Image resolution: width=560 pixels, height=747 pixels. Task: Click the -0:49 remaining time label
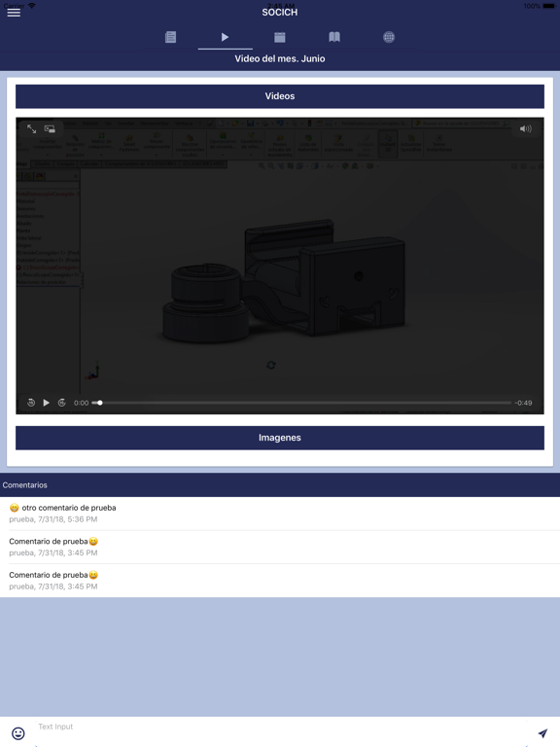pyautogui.click(x=523, y=403)
